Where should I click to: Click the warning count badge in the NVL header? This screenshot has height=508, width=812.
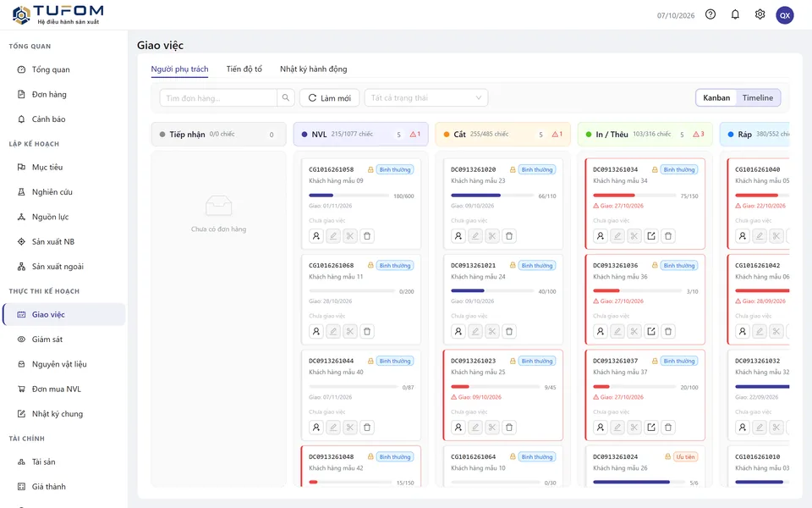pos(415,135)
